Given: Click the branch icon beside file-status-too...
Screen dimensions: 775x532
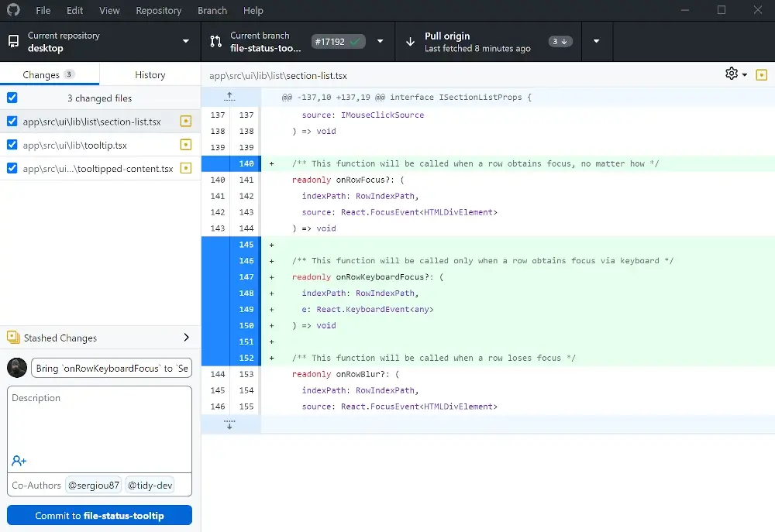Looking at the screenshot, I should click(215, 41).
